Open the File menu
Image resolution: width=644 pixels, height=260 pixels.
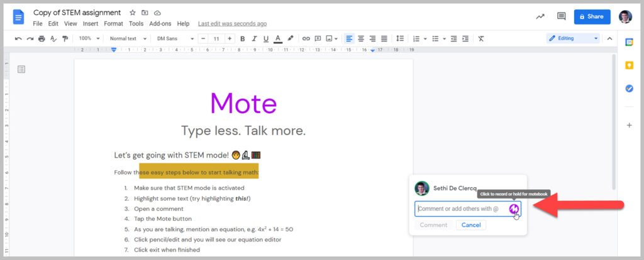point(37,24)
